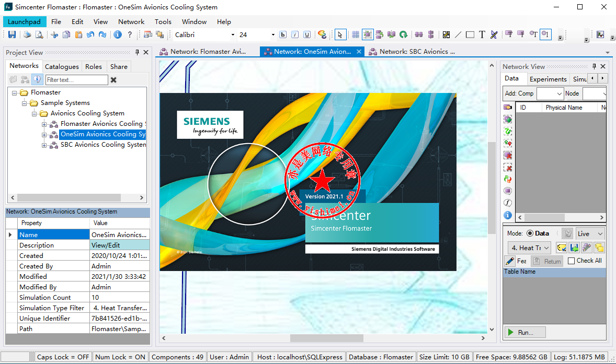Click the Bold formatting button

click(283, 34)
